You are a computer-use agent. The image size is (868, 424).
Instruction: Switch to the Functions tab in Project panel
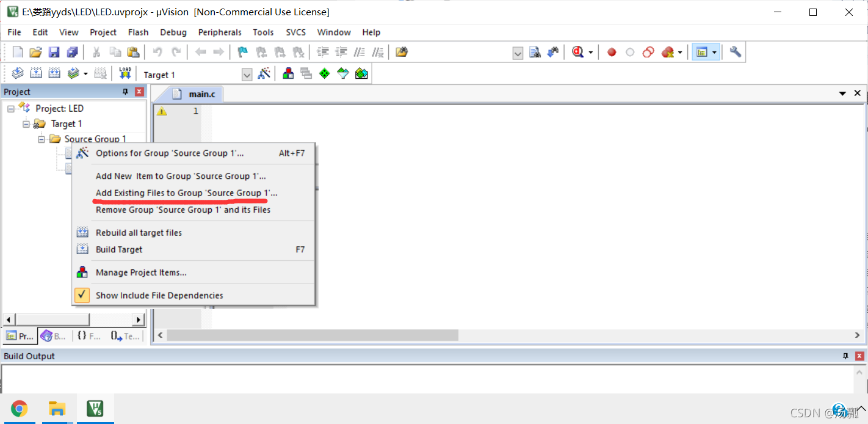click(89, 336)
